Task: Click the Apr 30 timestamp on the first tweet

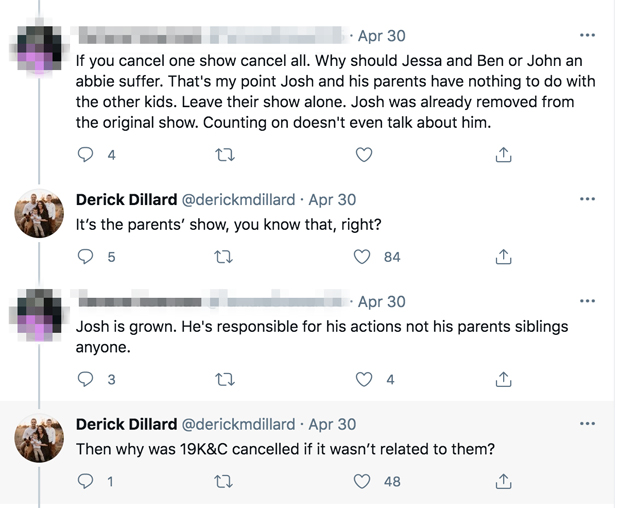Action: [381, 36]
